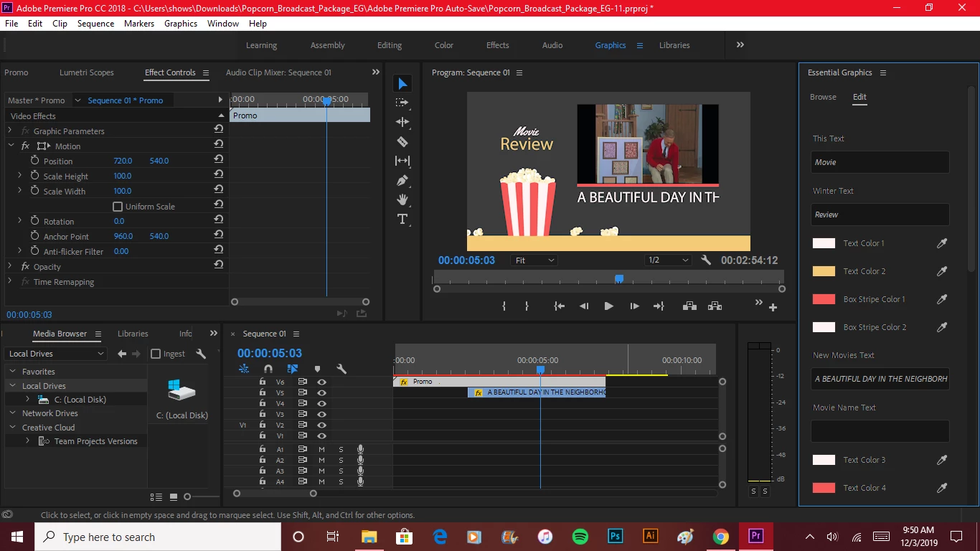Click the Box Stripe Color 1 swatch
The width and height of the screenshot is (980, 551).
click(824, 299)
